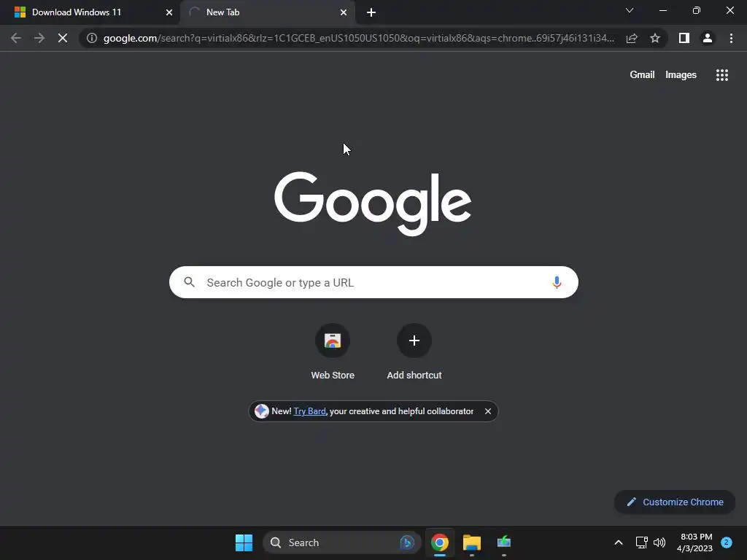Start voice search with the microphone
This screenshot has width=747, height=560.
[x=557, y=282]
